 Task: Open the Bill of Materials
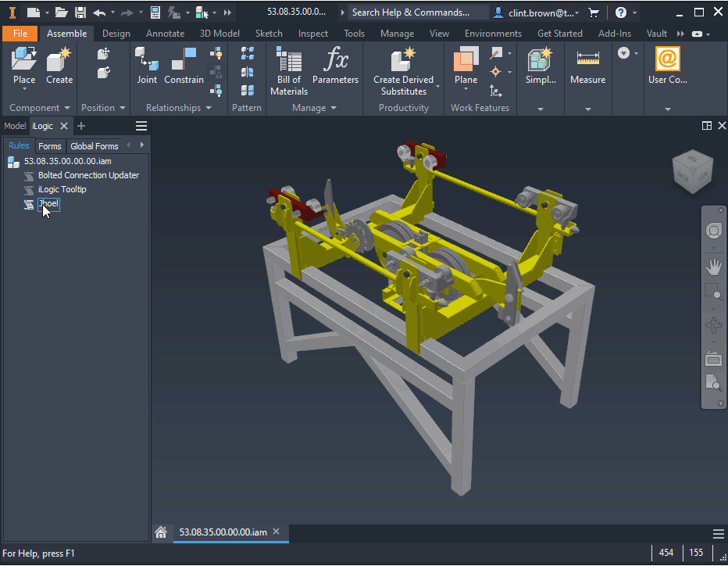coord(288,66)
